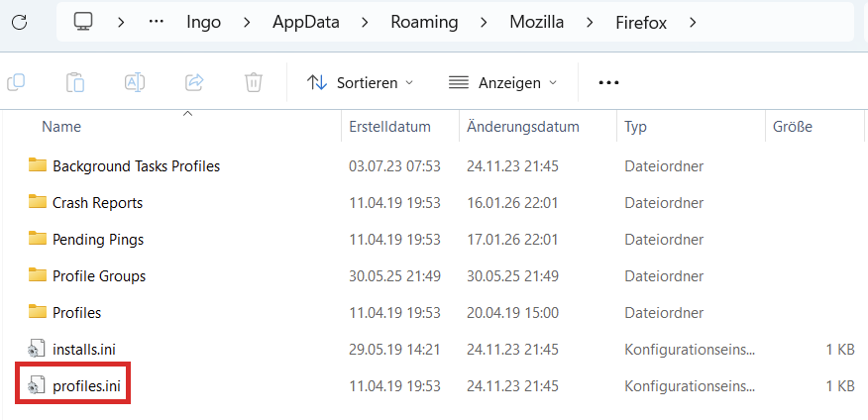This screenshot has height=420, width=868.
Task: Click the paste clipboard icon
Action: pos(75,82)
